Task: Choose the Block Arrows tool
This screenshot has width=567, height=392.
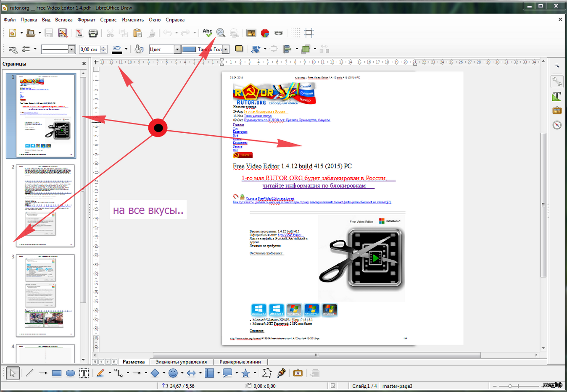Action: (x=191, y=373)
